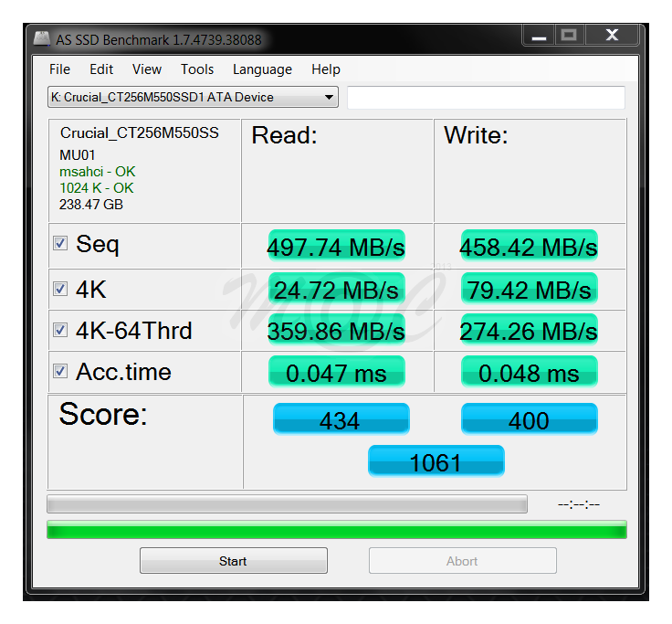Viewport: 672px width, 624px height.
Task: Click the 4K-64Thrd read value 359.86 MB/s
Action: 336,330
